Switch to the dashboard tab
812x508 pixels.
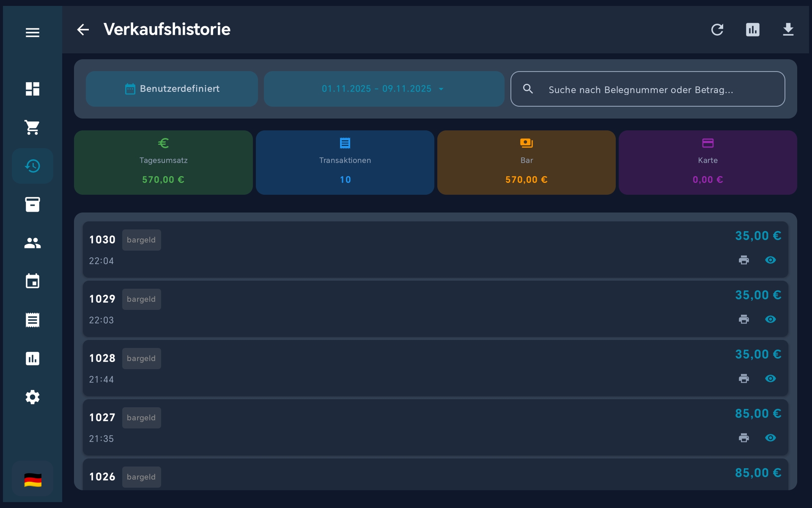33,89
